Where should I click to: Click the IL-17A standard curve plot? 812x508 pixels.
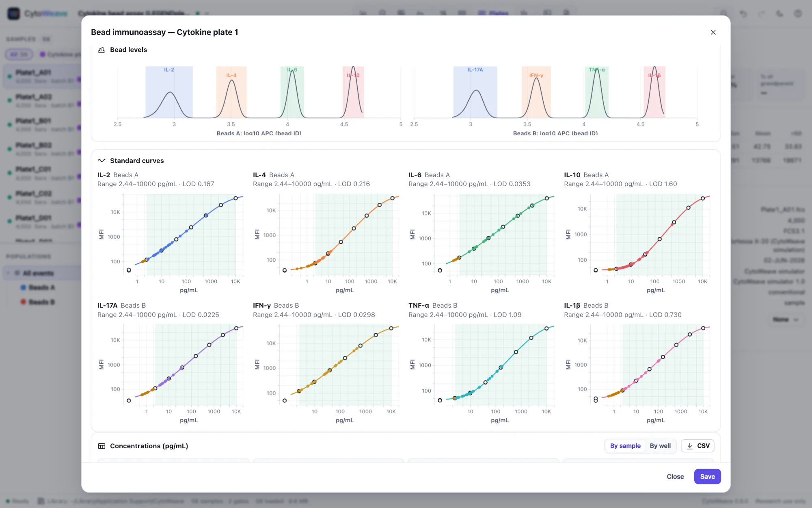[183, 365]
